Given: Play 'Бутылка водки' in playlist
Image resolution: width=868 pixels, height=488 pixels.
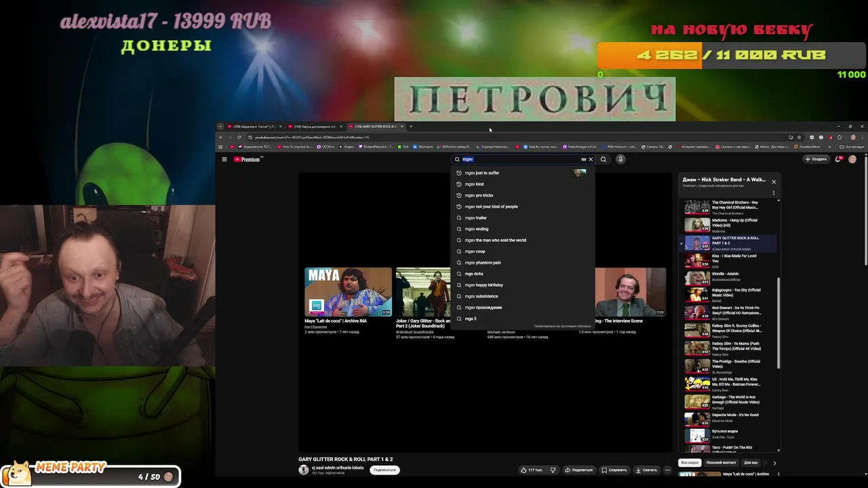Looking at the screenshot, I should (x=729, y=436).
